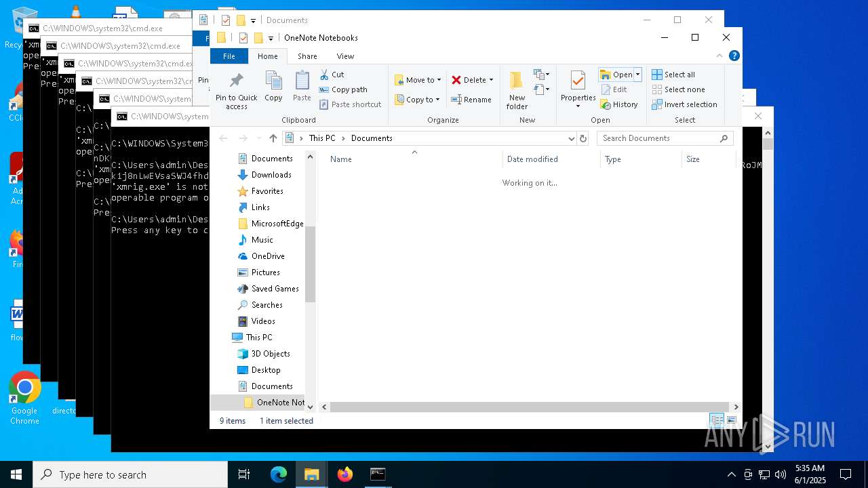Switch to large icons view

[731, 421]
